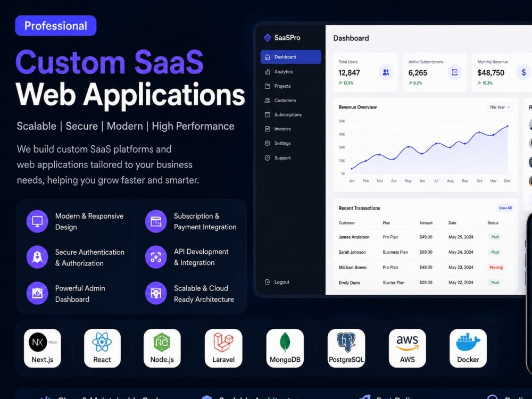The height and width of the screenshot is (399, 532).
Task: Click the React logo tile
Action: pyautogui.click(x=102, y=348)
